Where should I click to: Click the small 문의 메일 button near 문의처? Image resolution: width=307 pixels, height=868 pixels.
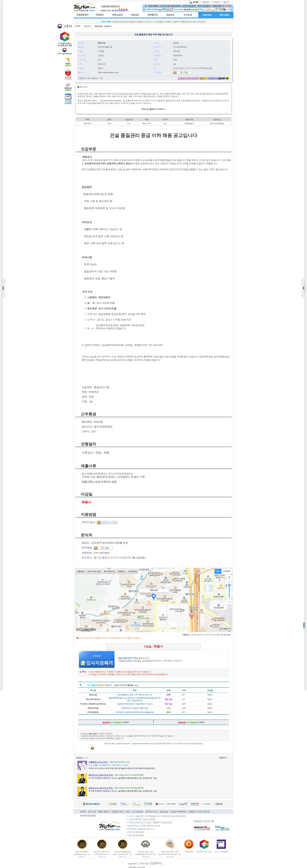103,548
